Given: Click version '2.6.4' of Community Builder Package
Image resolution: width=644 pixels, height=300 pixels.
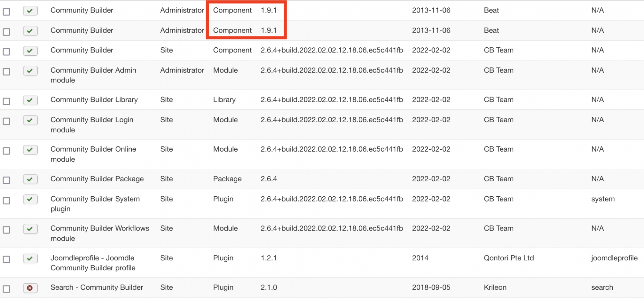Looking at the screenshot, I should (269, 179).
